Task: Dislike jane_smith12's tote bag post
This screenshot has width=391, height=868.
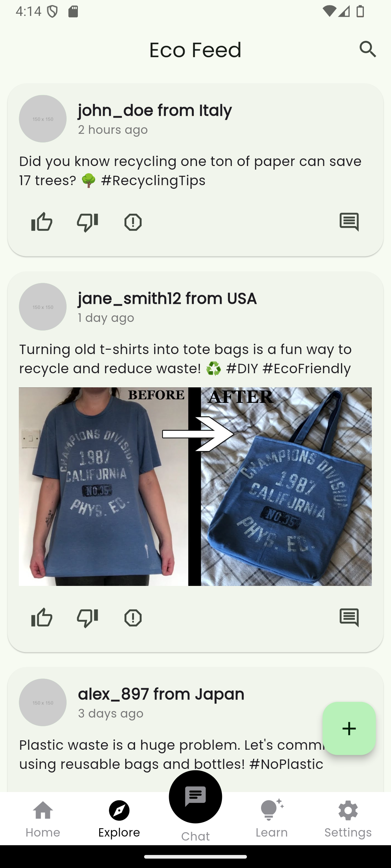Action: click(87, 617)
